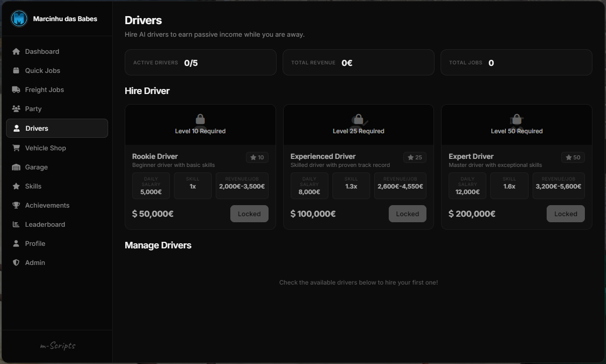
Task: Click the Admin shield icon
Action: point(16,262)
